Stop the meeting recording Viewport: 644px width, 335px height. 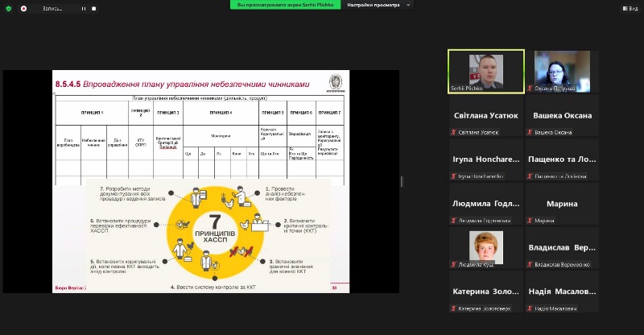tap(93, 9)
